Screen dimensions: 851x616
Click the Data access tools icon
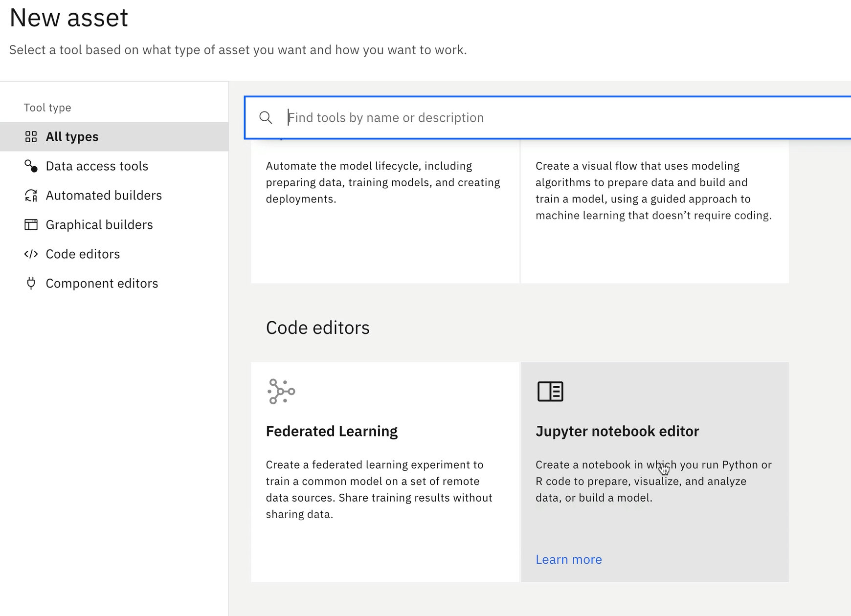(31, 166)
